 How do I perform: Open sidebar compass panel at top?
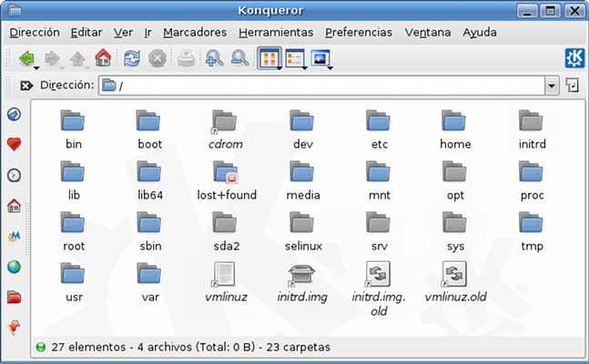point(15,114)
